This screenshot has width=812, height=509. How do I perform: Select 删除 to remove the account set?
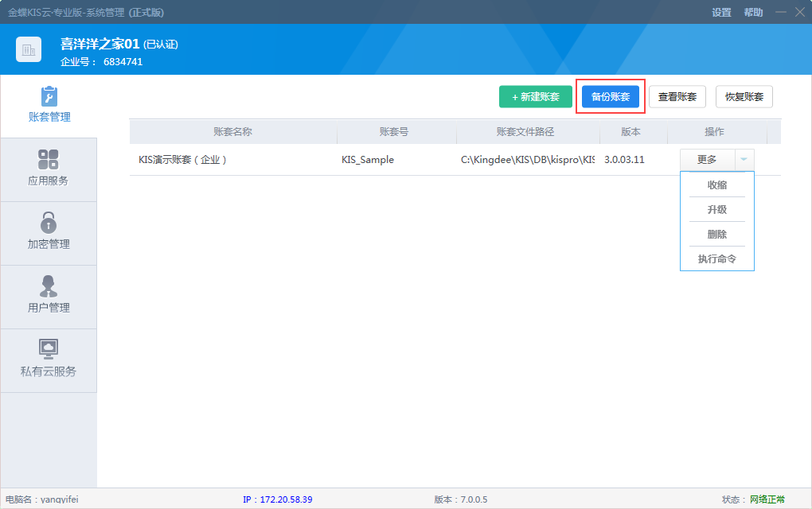point(717,234)
